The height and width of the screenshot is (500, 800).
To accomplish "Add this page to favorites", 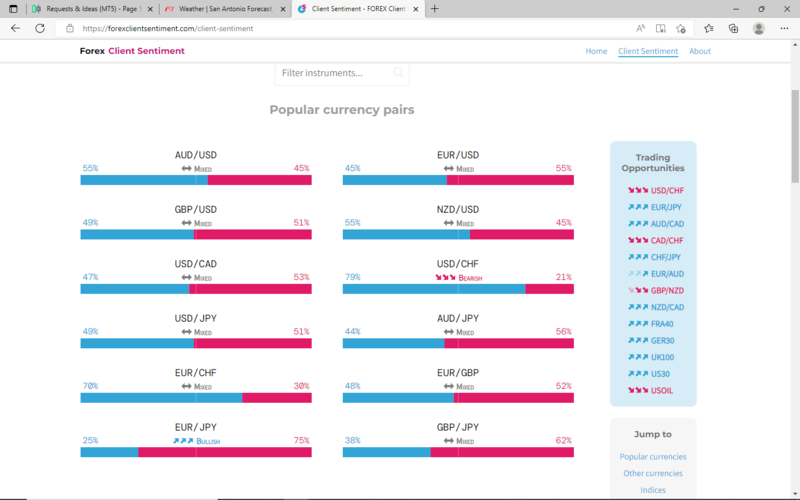I will tap(681, 28).
